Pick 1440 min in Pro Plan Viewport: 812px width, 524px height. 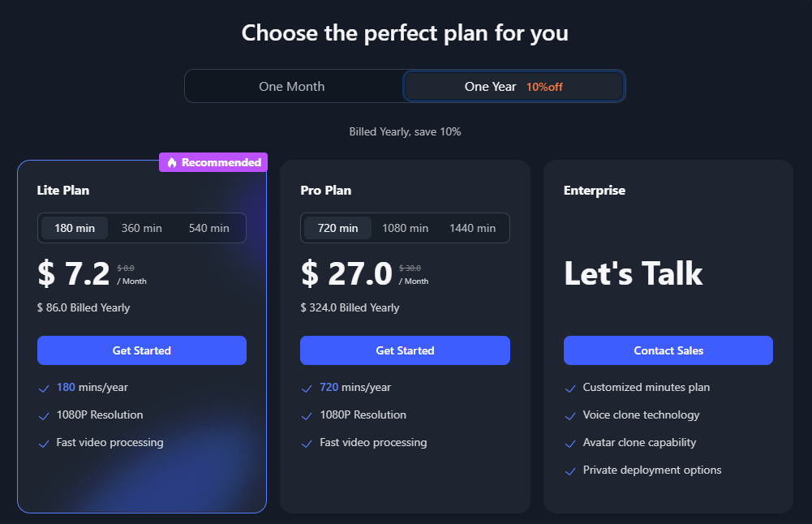point(473,228)
